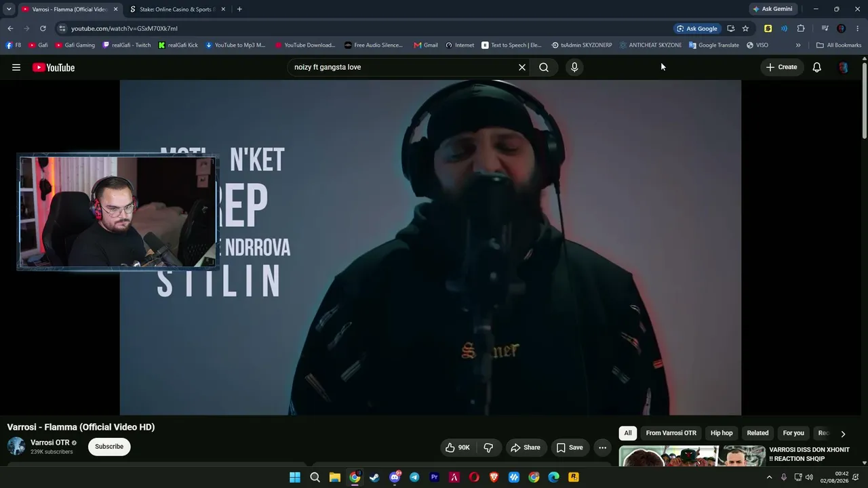Open Telegram from the taskbar

click(414, 477)
